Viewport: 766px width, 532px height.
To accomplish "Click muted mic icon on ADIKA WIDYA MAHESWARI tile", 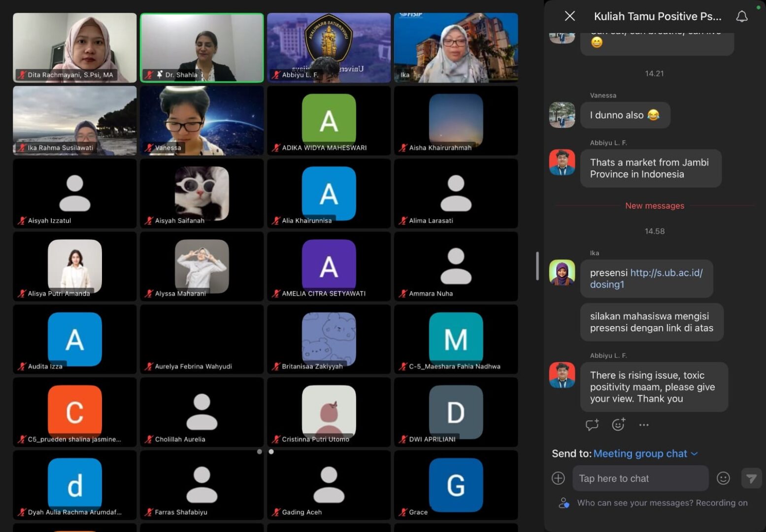I will (x=276, y=148).
